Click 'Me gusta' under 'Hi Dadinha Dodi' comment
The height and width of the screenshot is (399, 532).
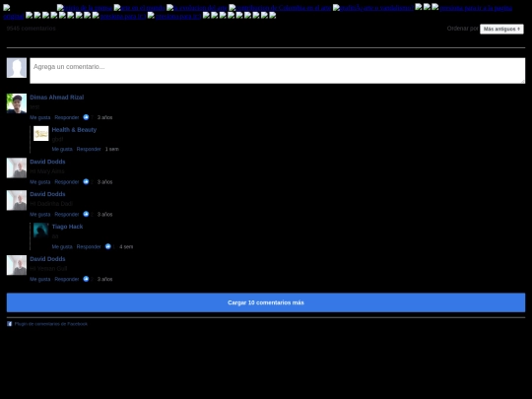tap(40, 215)
